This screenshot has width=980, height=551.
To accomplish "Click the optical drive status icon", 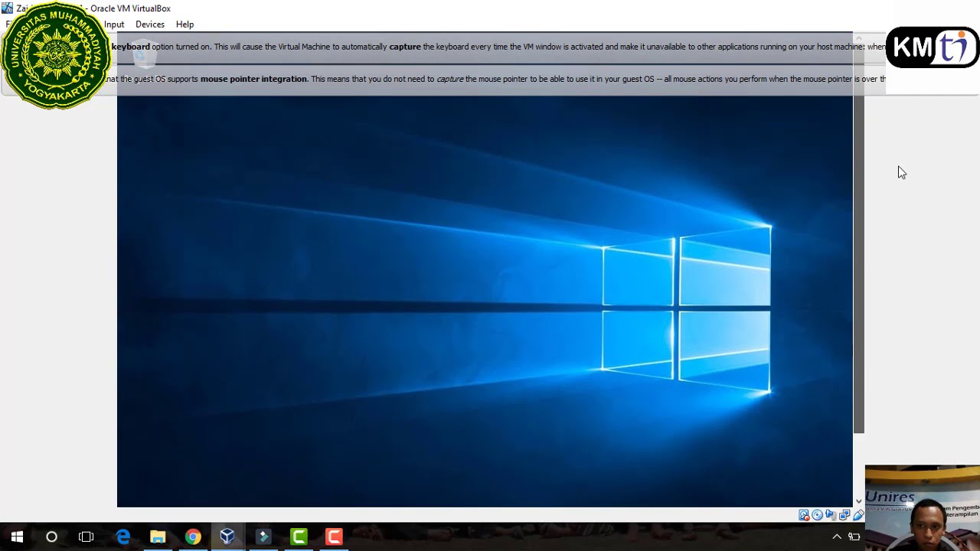I will [x=817, y=515].
